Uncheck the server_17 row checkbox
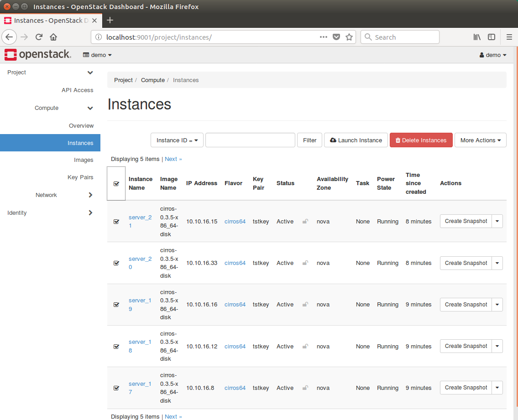518x420 pixels. pyautogui.click(x=116, y=388)
